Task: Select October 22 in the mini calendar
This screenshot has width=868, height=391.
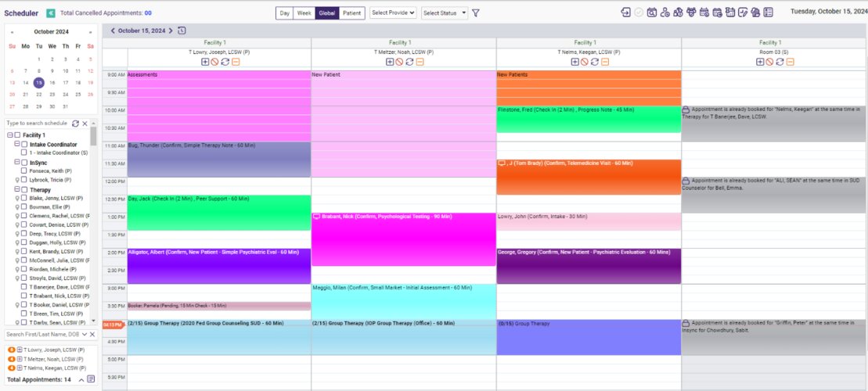Action: 38,94
